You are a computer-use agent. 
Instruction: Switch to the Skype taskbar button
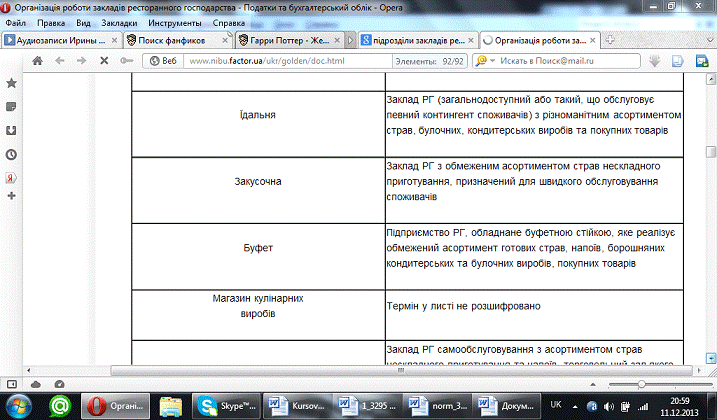pyautogui.click(x=227, y=406)
